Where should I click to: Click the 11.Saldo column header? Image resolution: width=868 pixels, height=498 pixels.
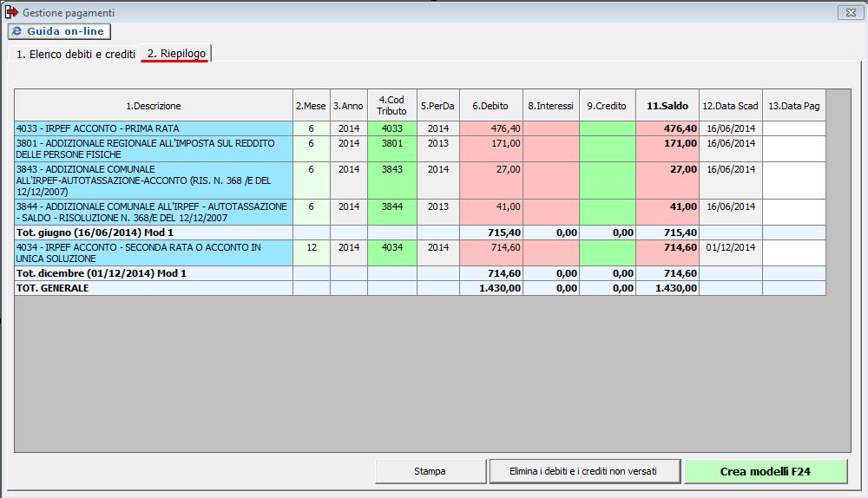(x=667, y=106)
